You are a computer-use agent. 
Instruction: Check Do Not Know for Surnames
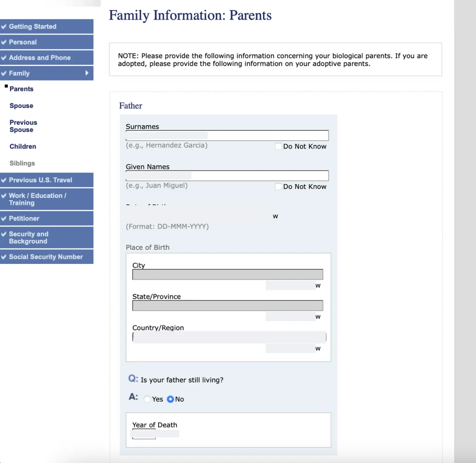pyautogui.click(x=278, y=147)
